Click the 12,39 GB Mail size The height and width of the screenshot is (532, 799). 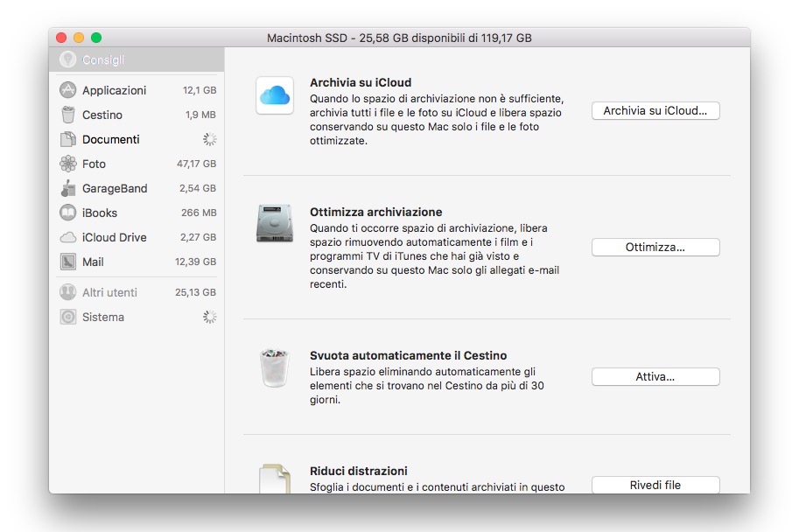(x=196, y=262)
